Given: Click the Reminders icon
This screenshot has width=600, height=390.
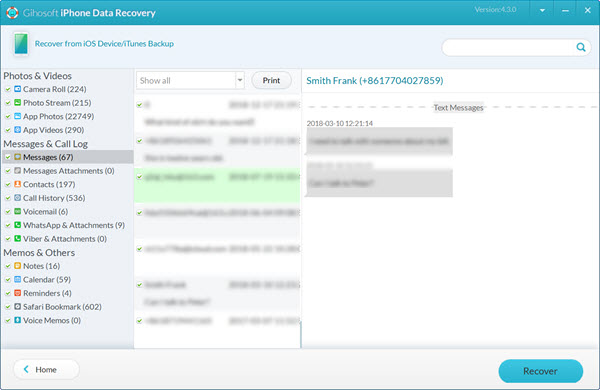Looking at the screenshot, I should (x=17, y=293).
